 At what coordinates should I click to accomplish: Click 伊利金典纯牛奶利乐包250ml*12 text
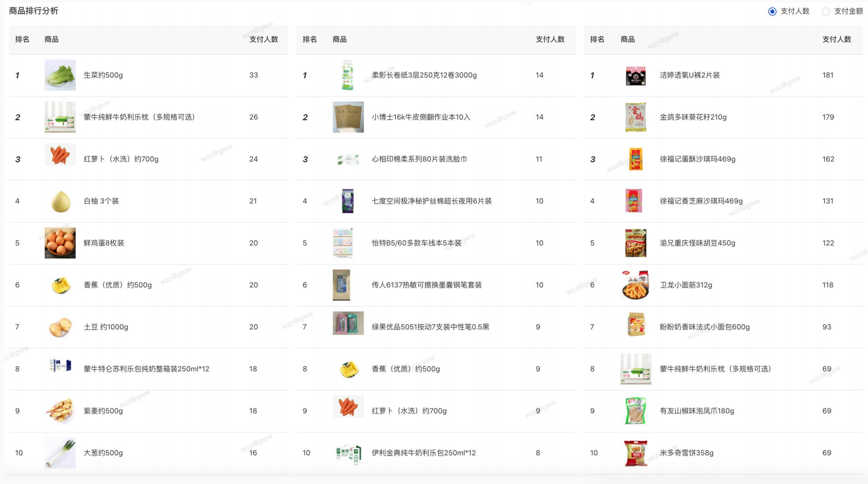(x=424, y=453)
